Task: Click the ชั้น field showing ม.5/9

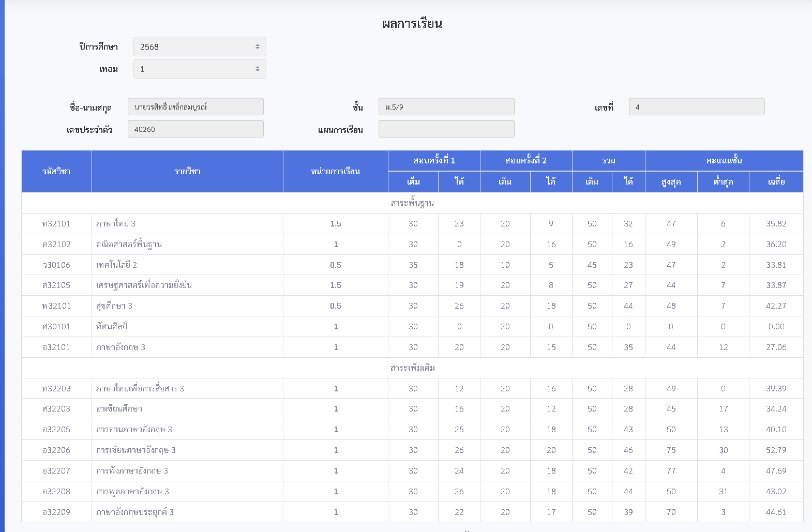Action: pos(446,107)
